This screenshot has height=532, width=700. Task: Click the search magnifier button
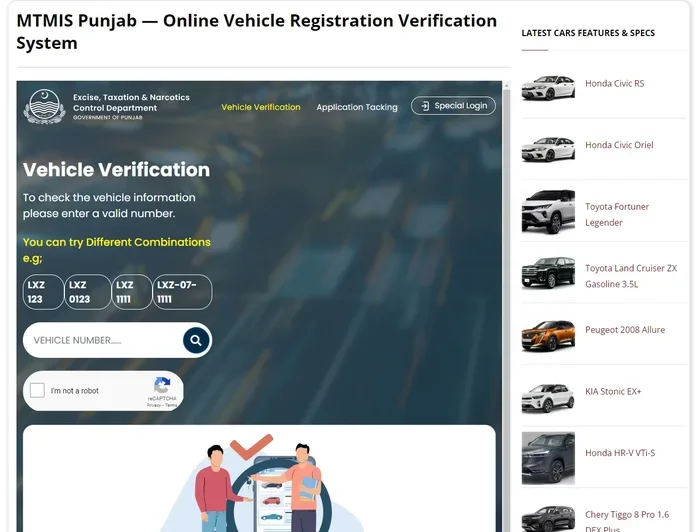click(196, 340)
